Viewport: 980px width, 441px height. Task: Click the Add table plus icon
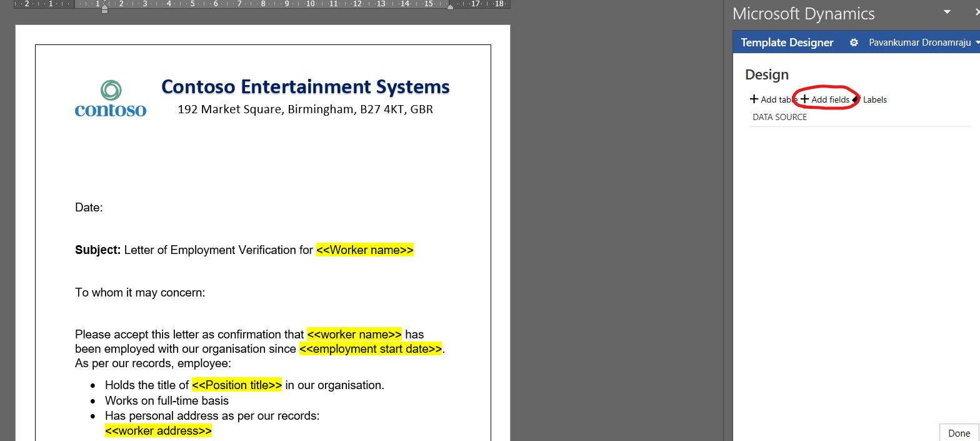point(754,99)
